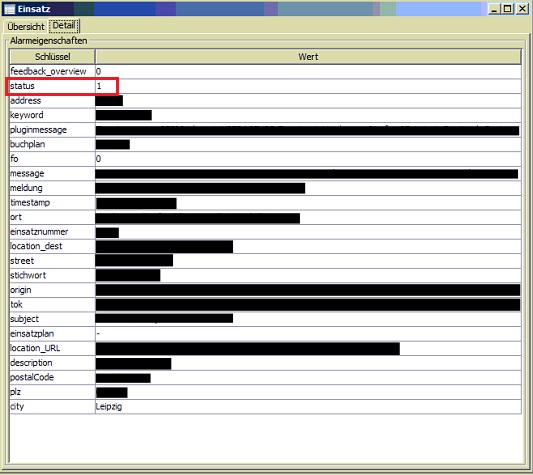The height and width of the screenshot is (475, 533).
Task: Click the postalCode key cell
Action: [x=52, y=377]
